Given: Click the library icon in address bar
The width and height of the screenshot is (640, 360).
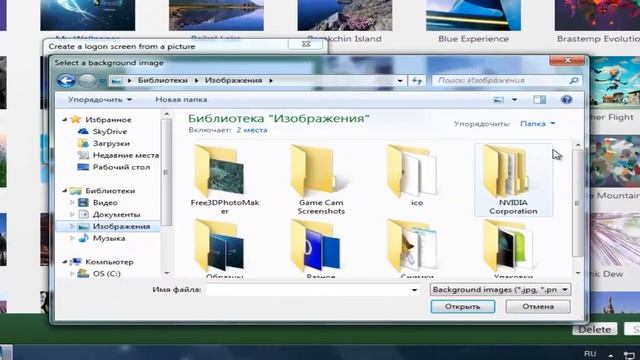Looking at the screenshot, I should click(x=117, y=80).
